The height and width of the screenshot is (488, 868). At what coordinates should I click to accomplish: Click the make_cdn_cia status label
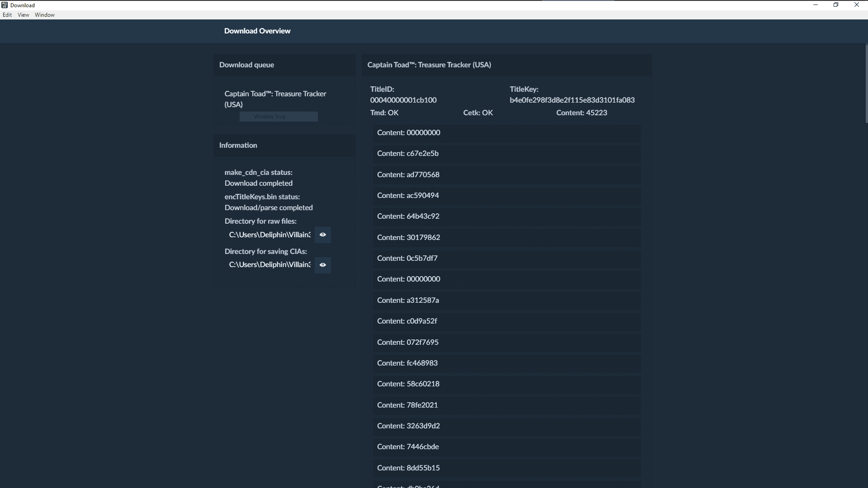[x=258, y=173]
